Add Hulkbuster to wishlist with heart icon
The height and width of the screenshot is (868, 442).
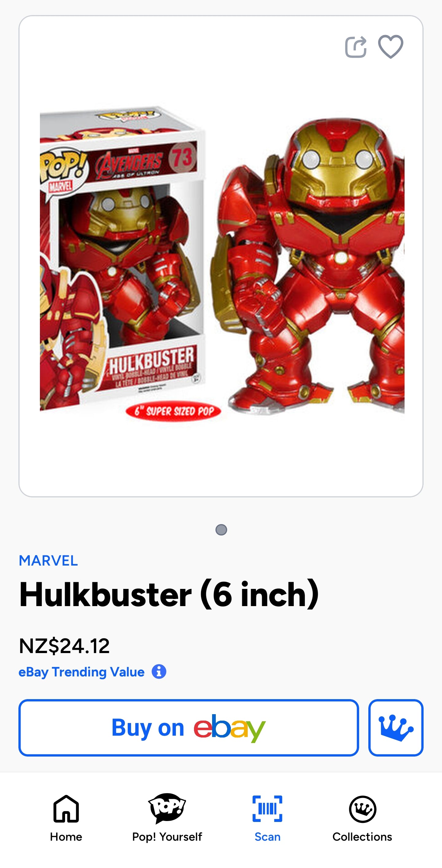390,47
